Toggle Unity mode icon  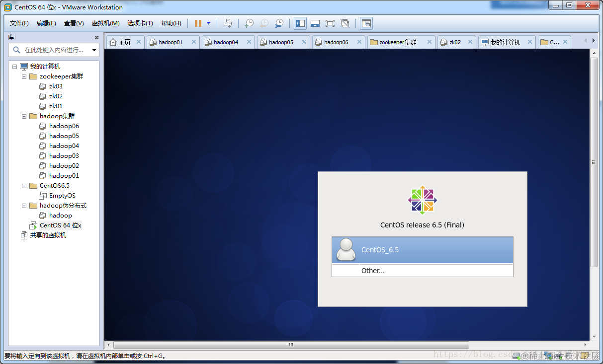click(x=345, y=23)
